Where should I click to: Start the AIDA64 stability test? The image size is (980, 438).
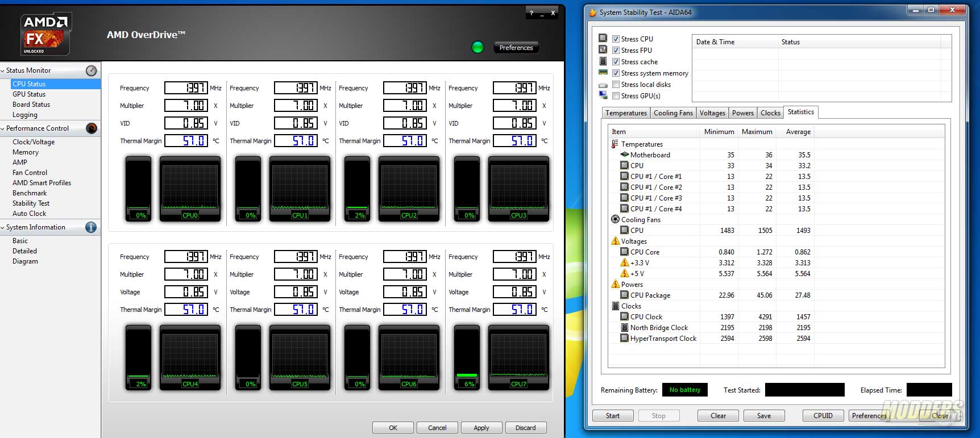(613, 416)
